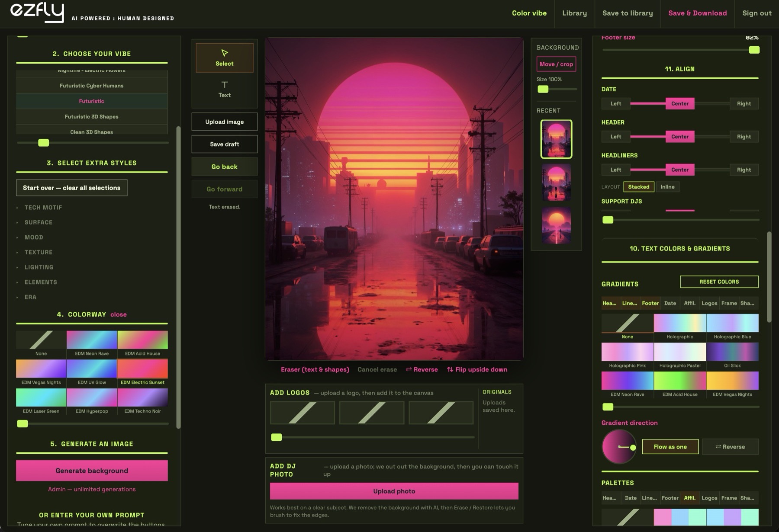Select the second recent background thumbnail

[x=556, y=182]
